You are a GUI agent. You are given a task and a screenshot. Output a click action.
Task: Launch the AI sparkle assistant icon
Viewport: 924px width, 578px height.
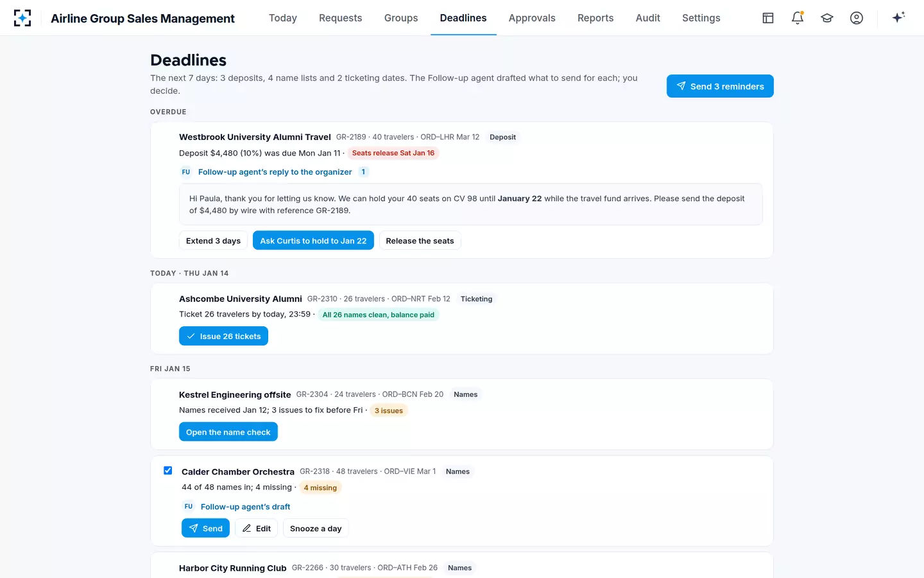[898, 17]
